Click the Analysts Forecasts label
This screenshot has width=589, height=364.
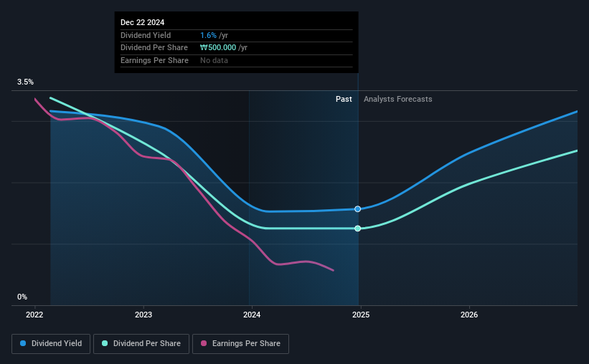397,99
